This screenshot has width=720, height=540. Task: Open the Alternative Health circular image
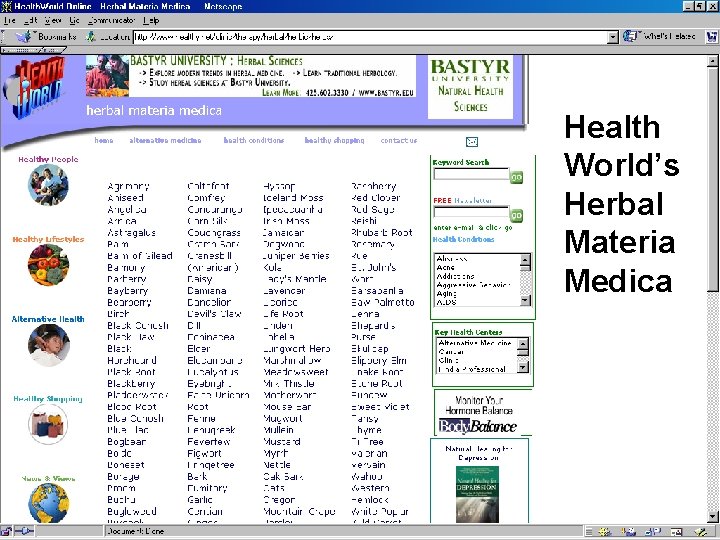[48, 344]
